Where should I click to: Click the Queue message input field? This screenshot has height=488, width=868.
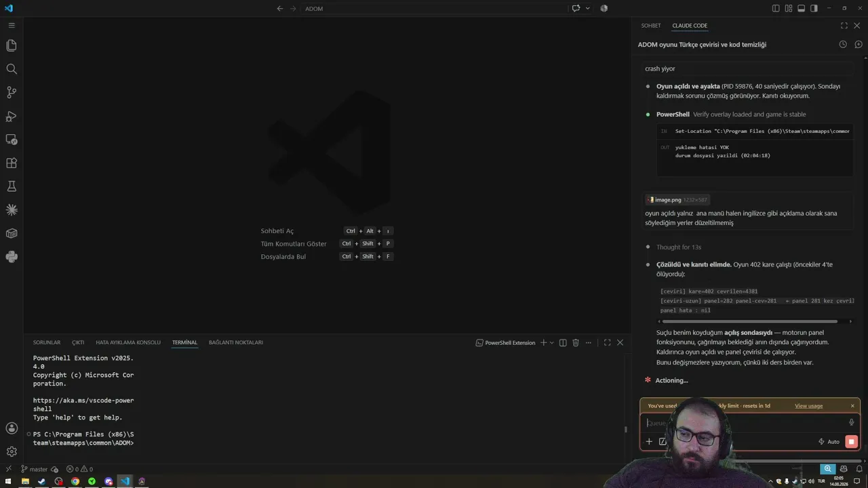(x=745, y=423)
